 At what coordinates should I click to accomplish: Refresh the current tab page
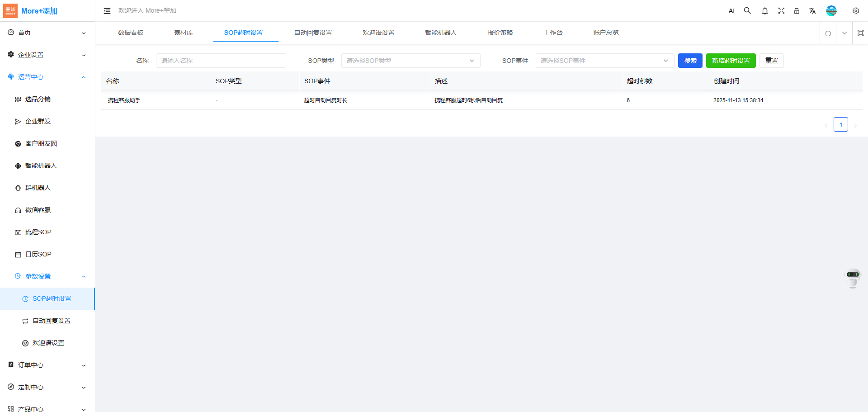pyautogui.click(x=828, y=33)
